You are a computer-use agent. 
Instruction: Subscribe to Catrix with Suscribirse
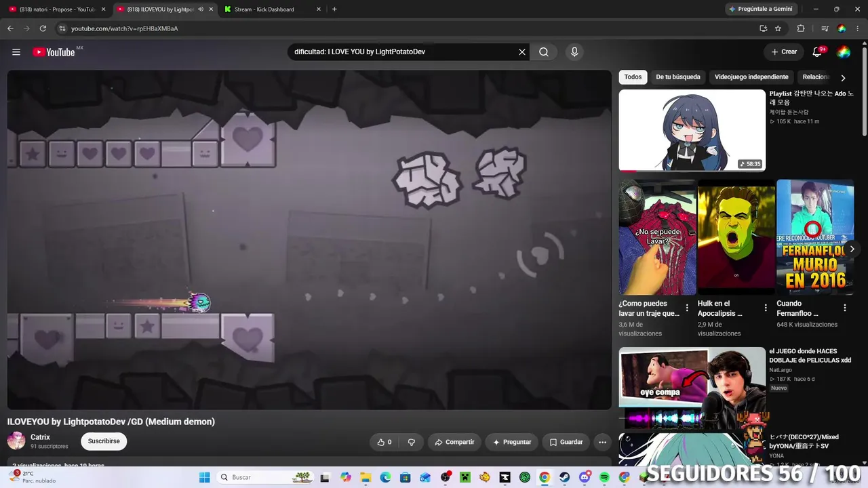104,441
